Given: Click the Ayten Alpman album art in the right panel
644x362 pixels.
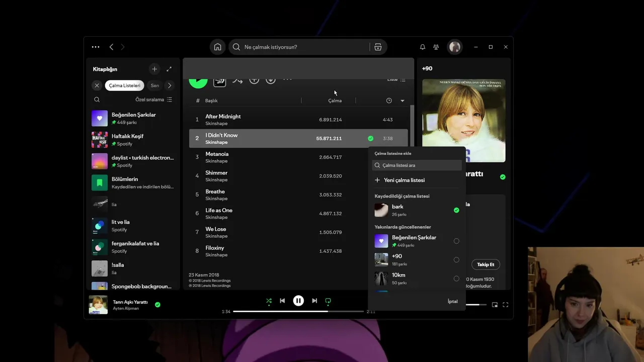Looking at the screenshot, I should 464,121.
